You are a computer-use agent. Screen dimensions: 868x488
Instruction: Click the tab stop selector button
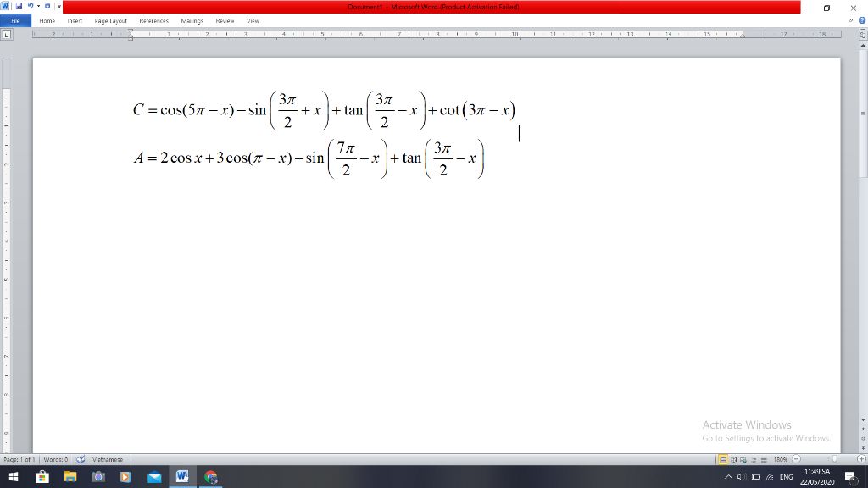click(7, 34)
